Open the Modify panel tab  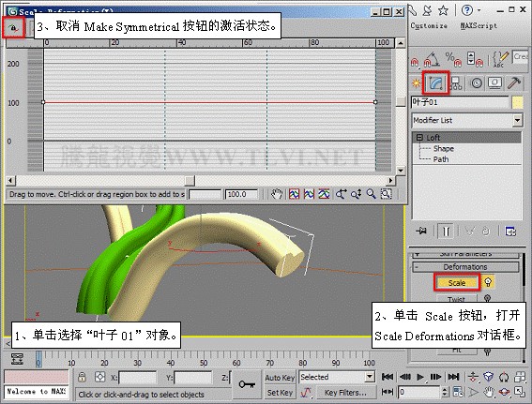436,82
